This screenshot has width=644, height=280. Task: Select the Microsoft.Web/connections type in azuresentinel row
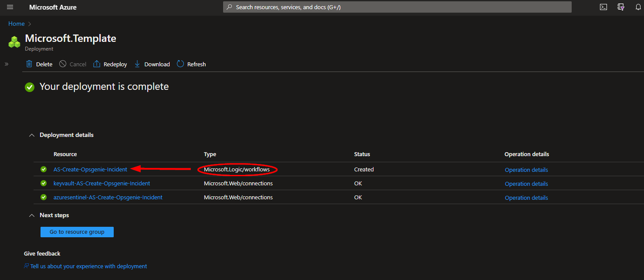point(238,198)
